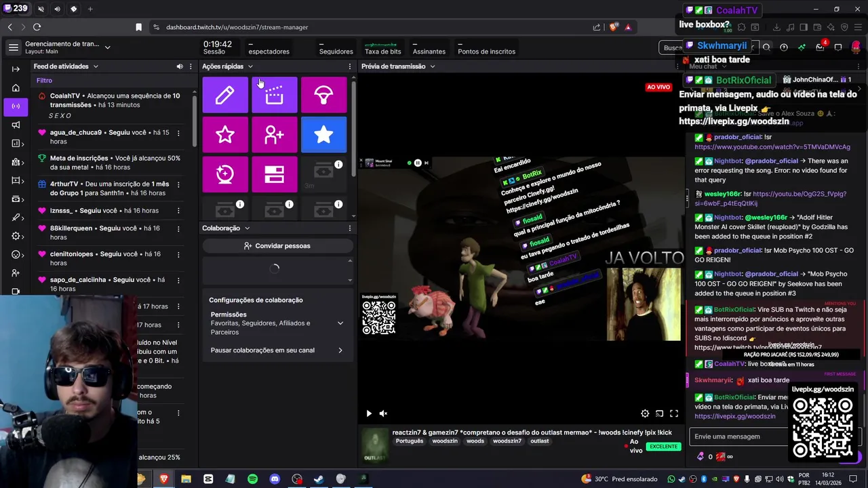Expand the Meu chat dropdown
This screenshot has width=868, height=488.
(x=723, y=66)
